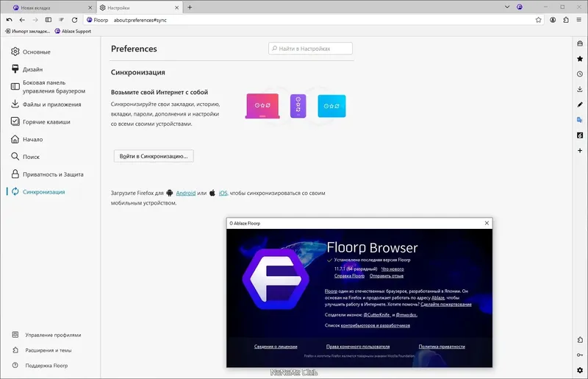This screenshot has width=588, height=379.
Task: Click Войти в Синхронизацию button
Action: click(154, 156)
